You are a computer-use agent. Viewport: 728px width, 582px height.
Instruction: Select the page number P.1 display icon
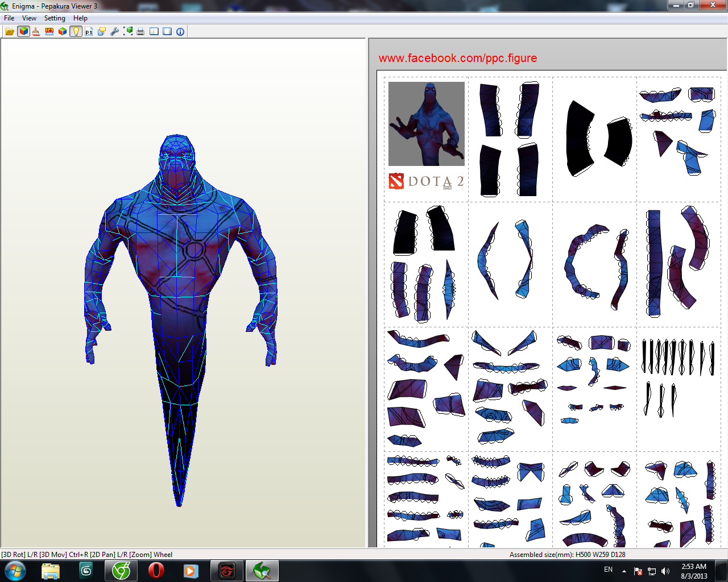point(88,31)
